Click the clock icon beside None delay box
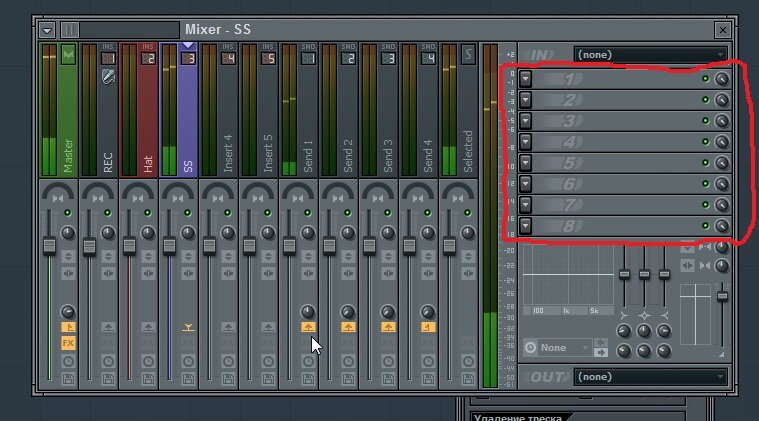This screenshot has width=759, height=421. [x=531, y=347]
